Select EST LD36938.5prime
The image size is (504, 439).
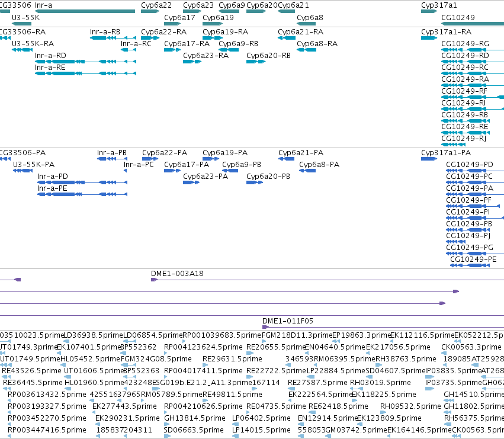pos(66,341)
